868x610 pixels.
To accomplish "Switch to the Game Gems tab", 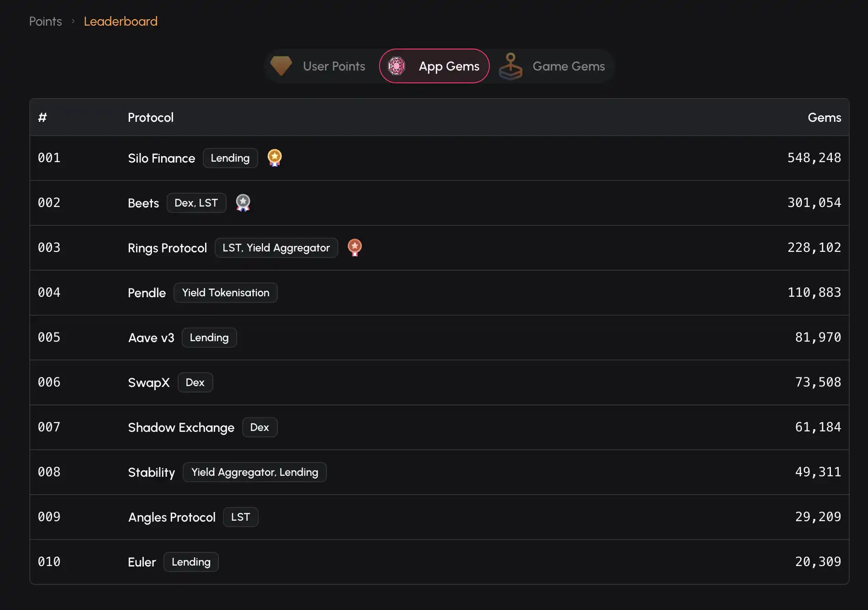I will coord(568,66).
